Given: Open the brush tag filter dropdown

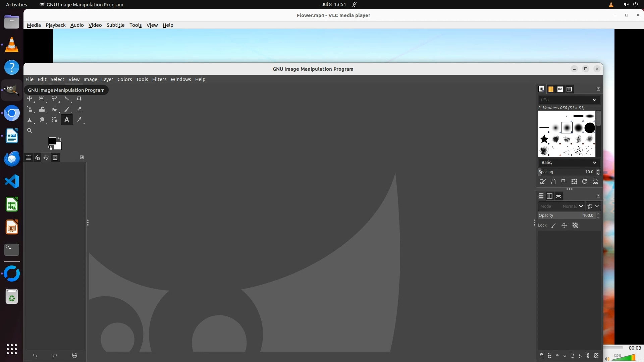Looking at the screenshot, I should click(x=594, y=100).
